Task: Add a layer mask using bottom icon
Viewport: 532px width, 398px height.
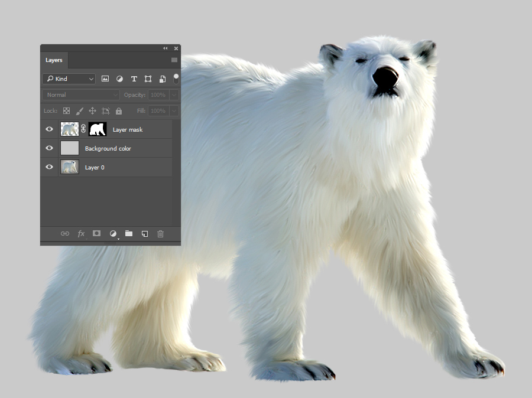Action: pyautogui.click(x=96, y=234)
